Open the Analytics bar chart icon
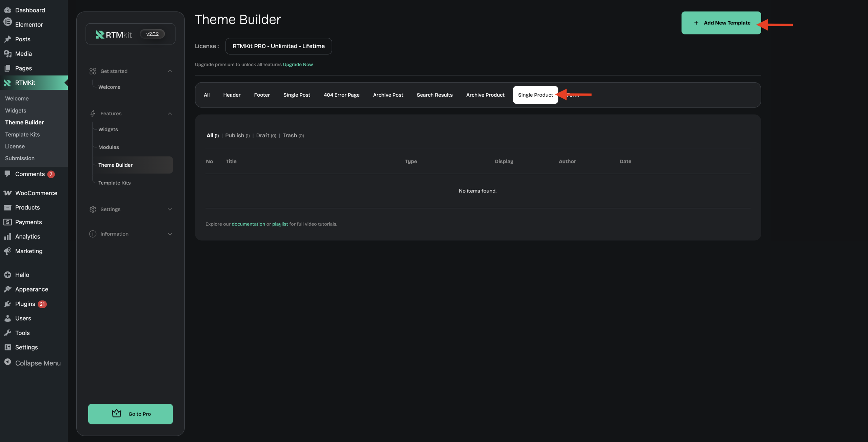The width and height of the screenshot is (868, 442). pyautogui.click(x=7, y=237)
